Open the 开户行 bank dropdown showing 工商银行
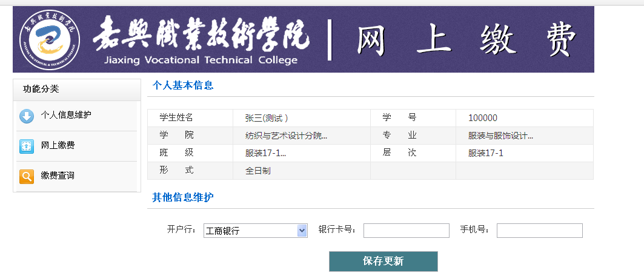Viewport: 644px width, 276px height. pos(250,231)
